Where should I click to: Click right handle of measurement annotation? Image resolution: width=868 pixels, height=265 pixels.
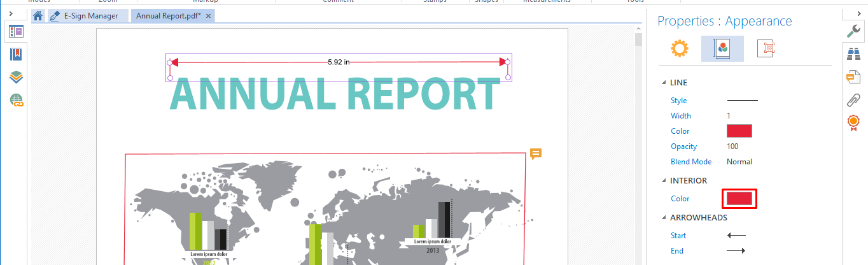[508, 62]
